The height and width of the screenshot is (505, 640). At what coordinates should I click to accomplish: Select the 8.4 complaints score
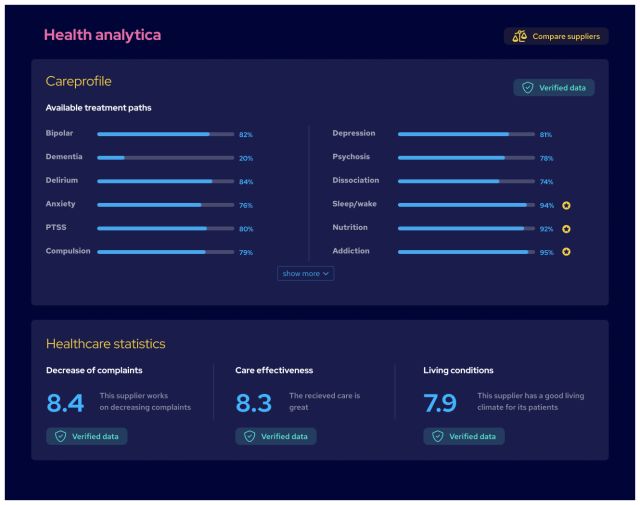65,403
